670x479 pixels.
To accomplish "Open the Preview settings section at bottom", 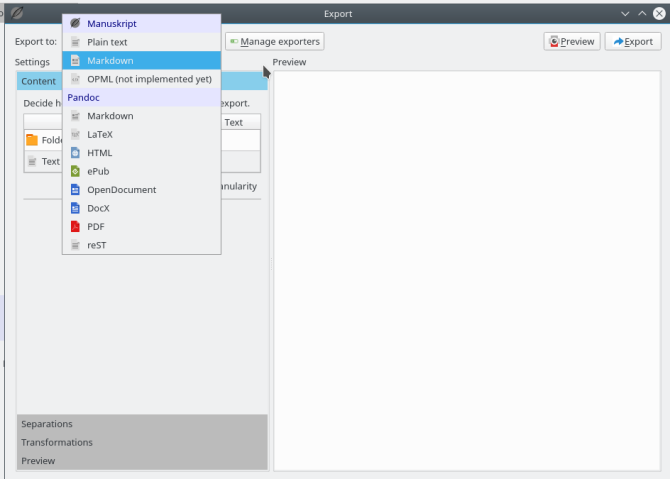I will point(142,461).
